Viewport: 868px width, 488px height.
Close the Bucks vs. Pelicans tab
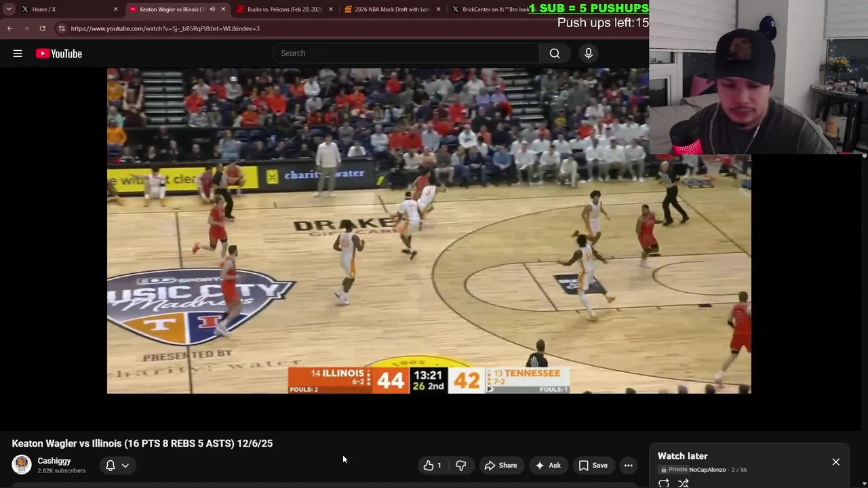click(x=330, y=9)
